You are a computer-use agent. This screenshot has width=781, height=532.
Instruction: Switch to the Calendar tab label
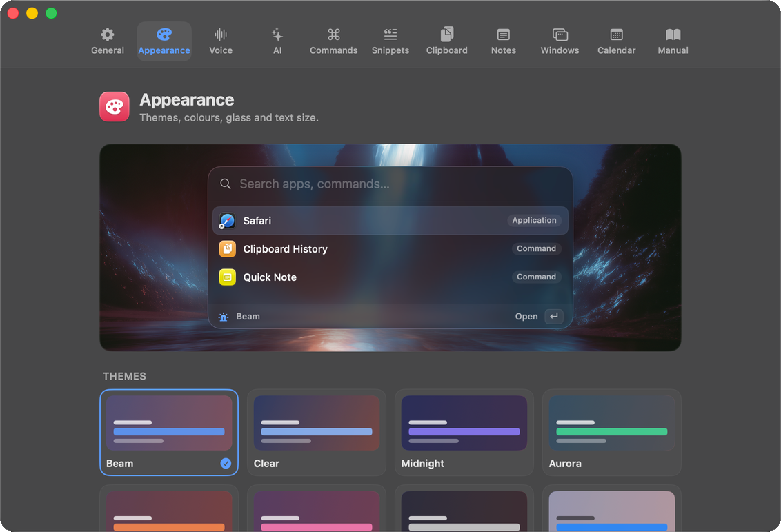pyautogui.click(x=617, y=50)
